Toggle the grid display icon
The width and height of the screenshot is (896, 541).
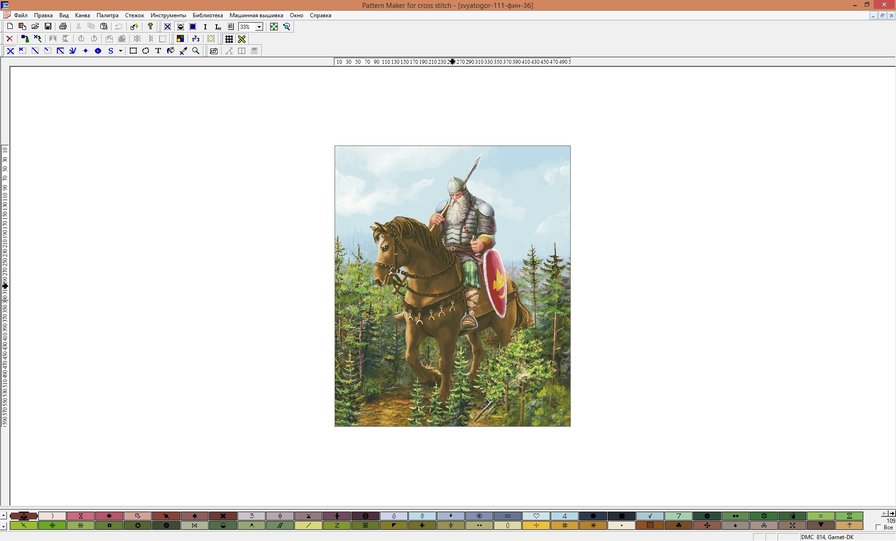[229, 38]
